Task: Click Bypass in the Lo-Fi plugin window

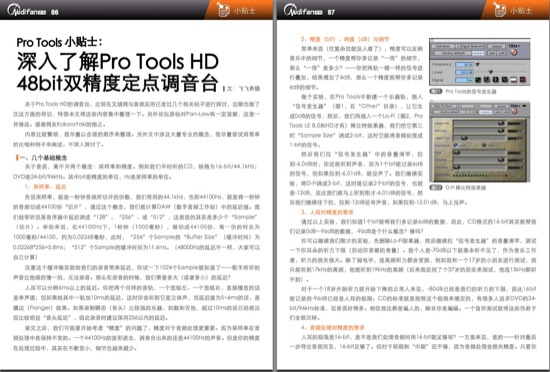Action: [501, 106]
